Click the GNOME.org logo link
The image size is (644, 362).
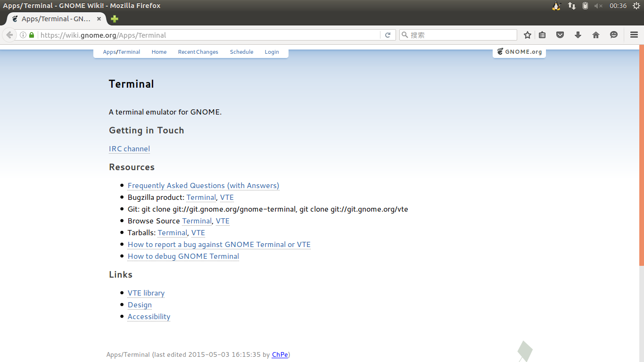point(519,52)
